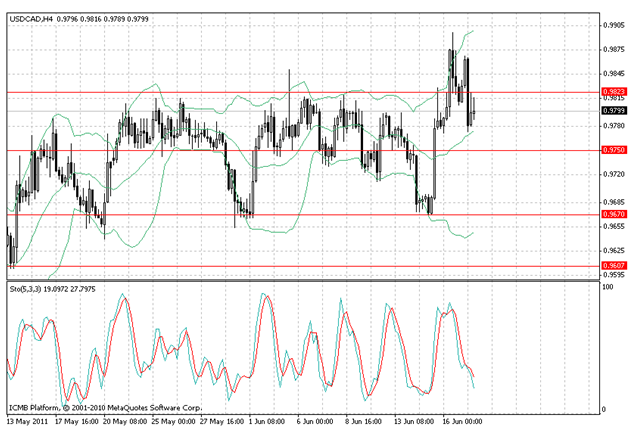
Task: Click the red 0.9823 price level label
Action: 614,92
